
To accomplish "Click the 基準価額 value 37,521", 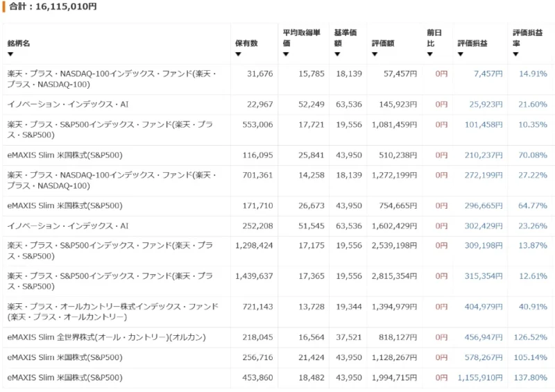I will tap(349, 337).
